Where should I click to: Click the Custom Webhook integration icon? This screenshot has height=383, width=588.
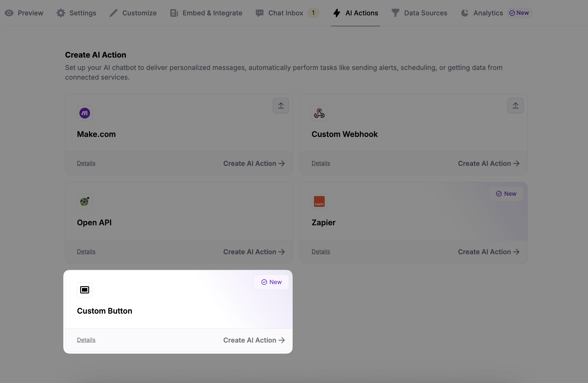pos(319,113)
